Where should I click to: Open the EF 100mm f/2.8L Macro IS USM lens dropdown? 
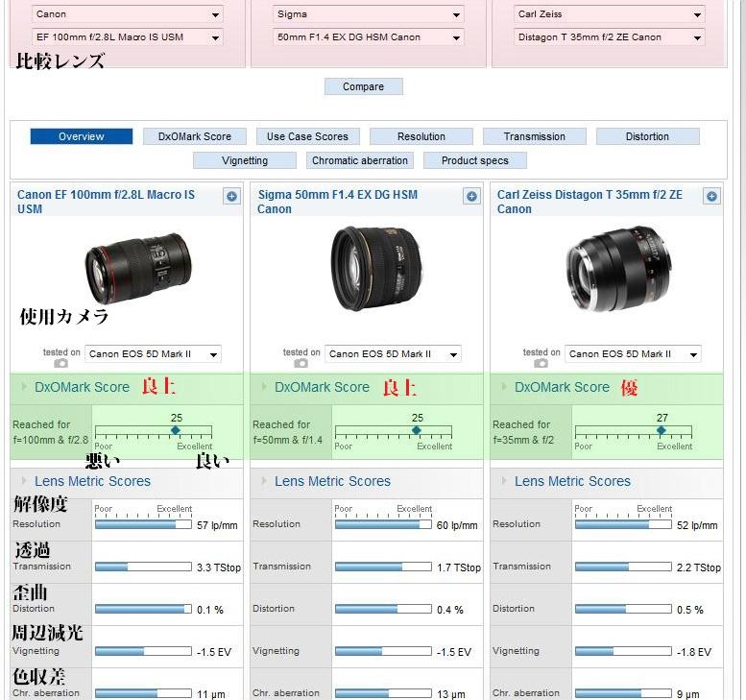point(127,37)
